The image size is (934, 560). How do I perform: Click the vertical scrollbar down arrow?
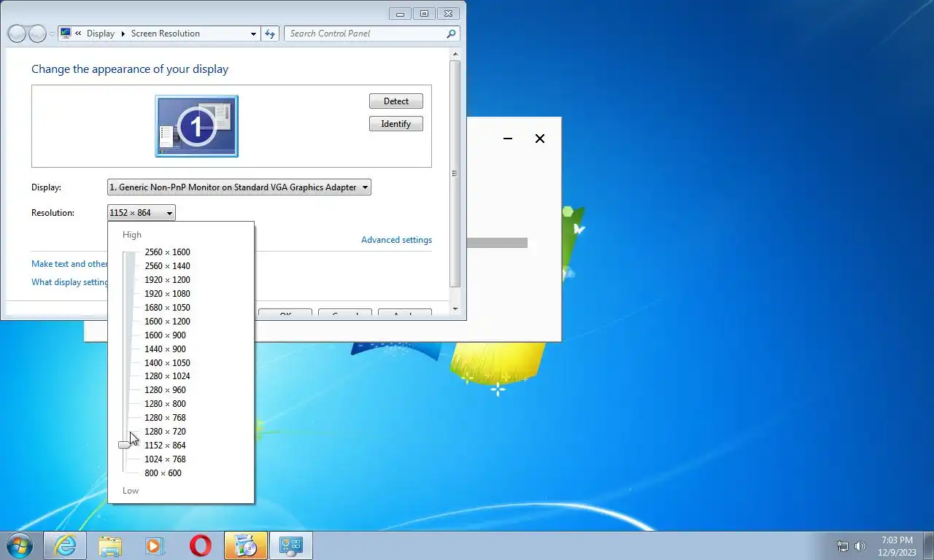coord(455,309)
